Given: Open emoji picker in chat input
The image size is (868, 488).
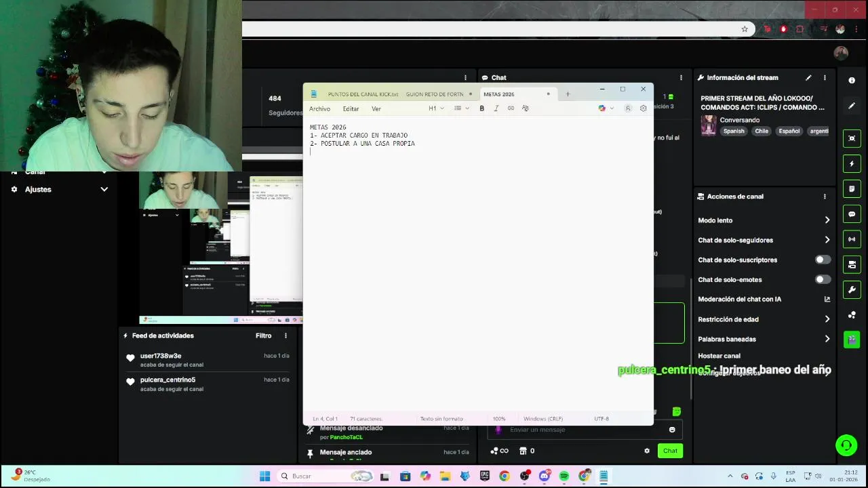Looking at the screenshot, I should [672, 430].
